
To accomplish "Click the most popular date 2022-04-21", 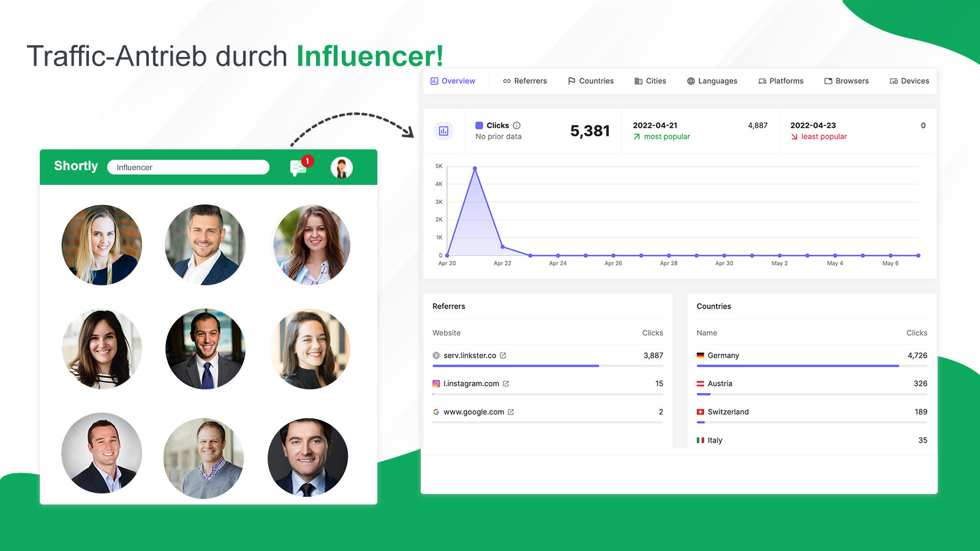I will click(x=655, y=126).
